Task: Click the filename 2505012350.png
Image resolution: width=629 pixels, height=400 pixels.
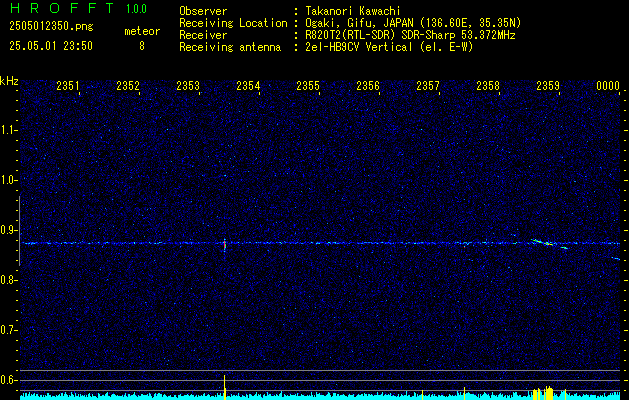Action: pyautogui.click(x=51, y=27)
